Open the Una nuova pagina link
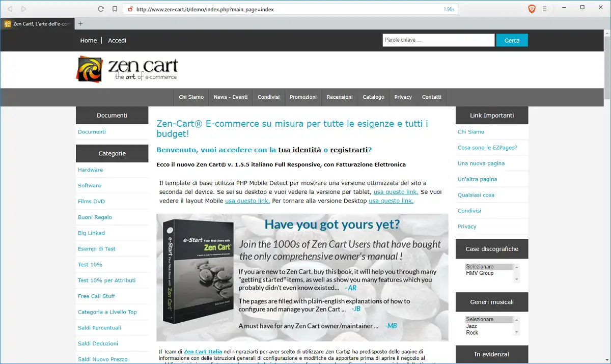Viewport: 611px width, 364px height. (481, 163)
